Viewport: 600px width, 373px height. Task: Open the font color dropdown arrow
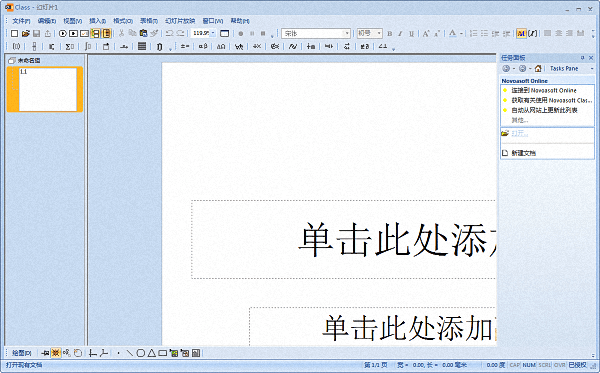click(x=461, y=34)
